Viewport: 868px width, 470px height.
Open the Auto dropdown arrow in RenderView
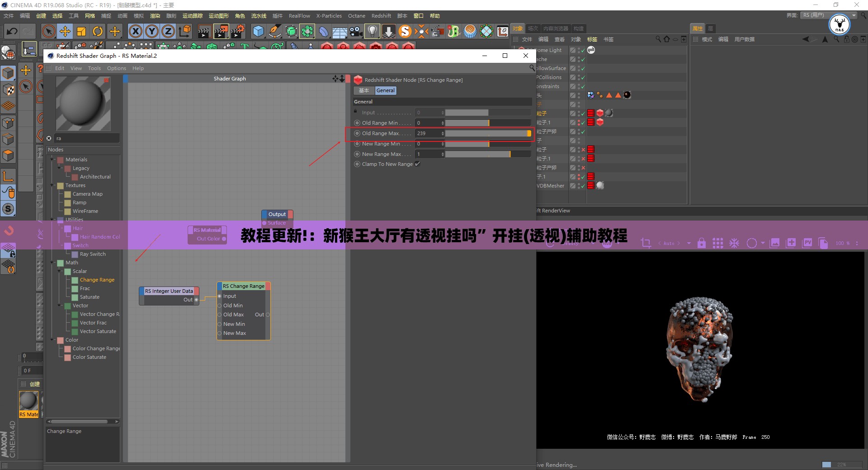(689, 243)
